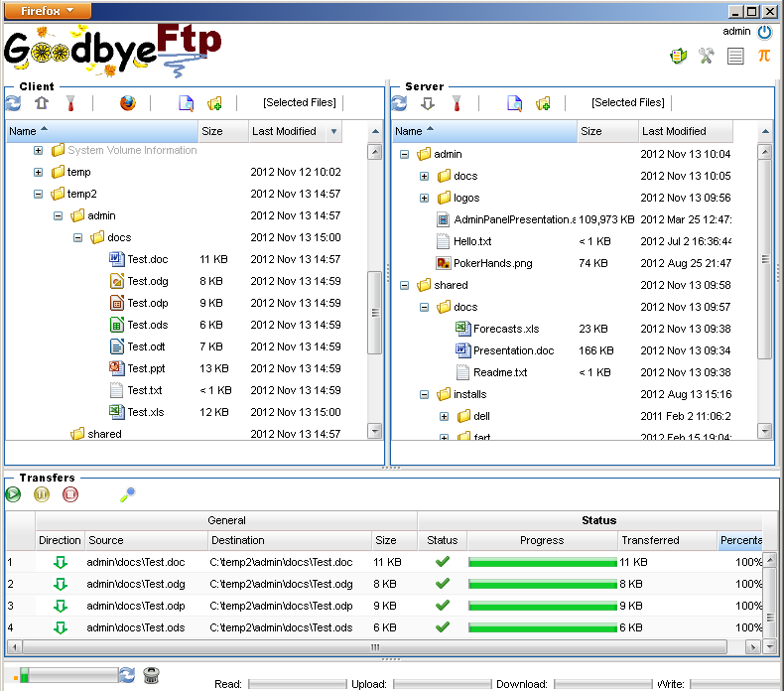
Task: Click the Client [Selected Files] button
Action: tap(300, 102)
